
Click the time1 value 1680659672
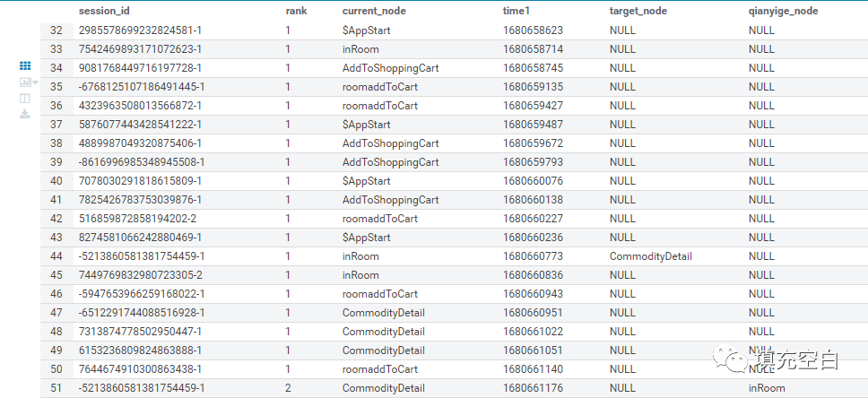(x=534, y=143)
